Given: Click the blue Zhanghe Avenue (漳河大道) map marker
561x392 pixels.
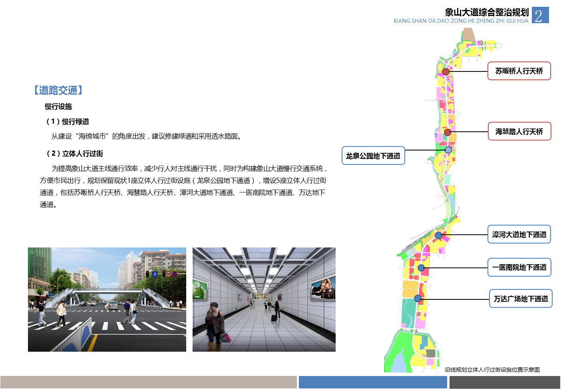Looking at the screenshot, I should pyautogui.click(x=438, y=235).
